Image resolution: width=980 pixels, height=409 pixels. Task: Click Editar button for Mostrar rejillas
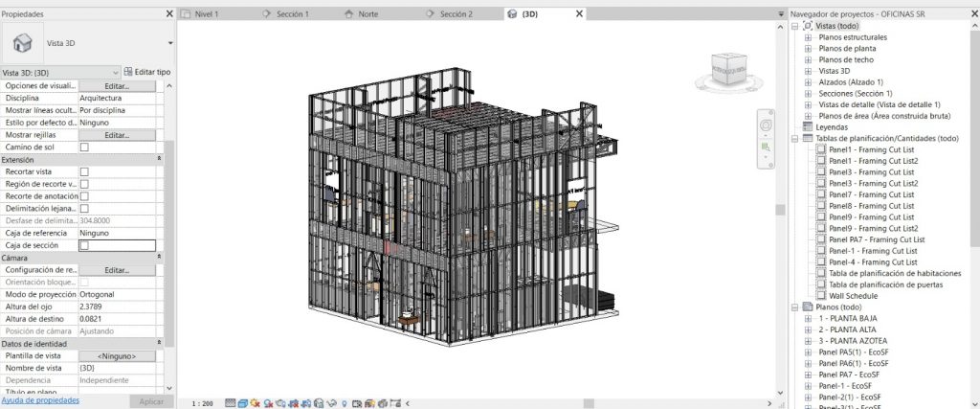coord(117,135)
